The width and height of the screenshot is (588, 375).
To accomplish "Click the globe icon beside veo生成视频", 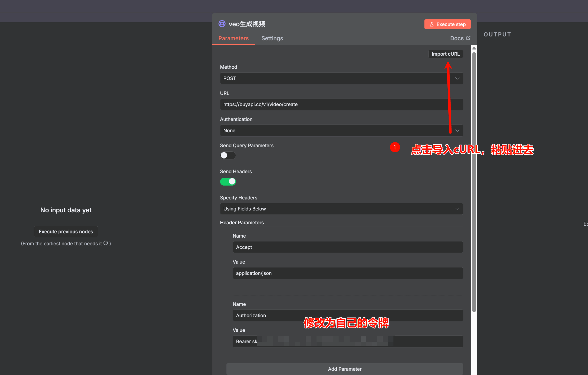I will 222,24.
